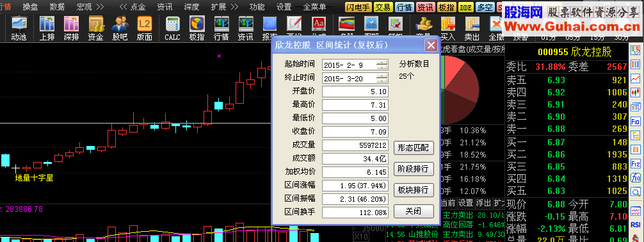This screenshot has width=644, height=242.
Task: Click the 阶段排行 button in dialog
Action: [413, 169]
